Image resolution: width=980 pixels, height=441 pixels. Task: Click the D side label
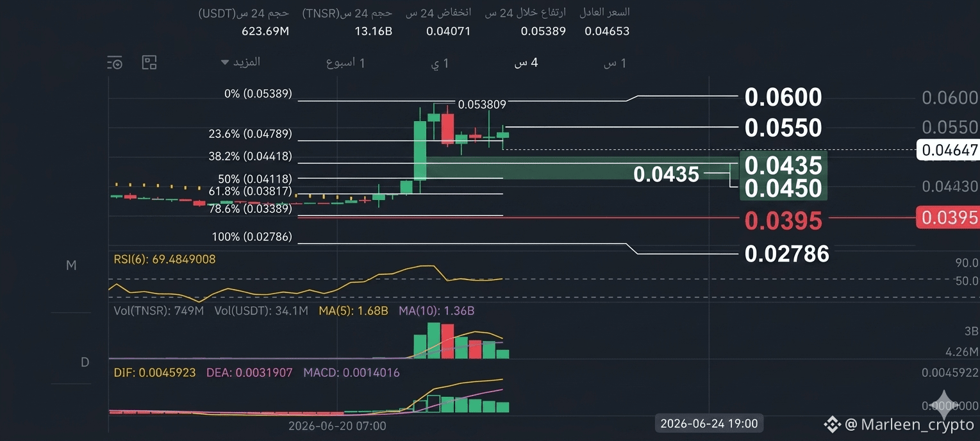click(85, 363)
